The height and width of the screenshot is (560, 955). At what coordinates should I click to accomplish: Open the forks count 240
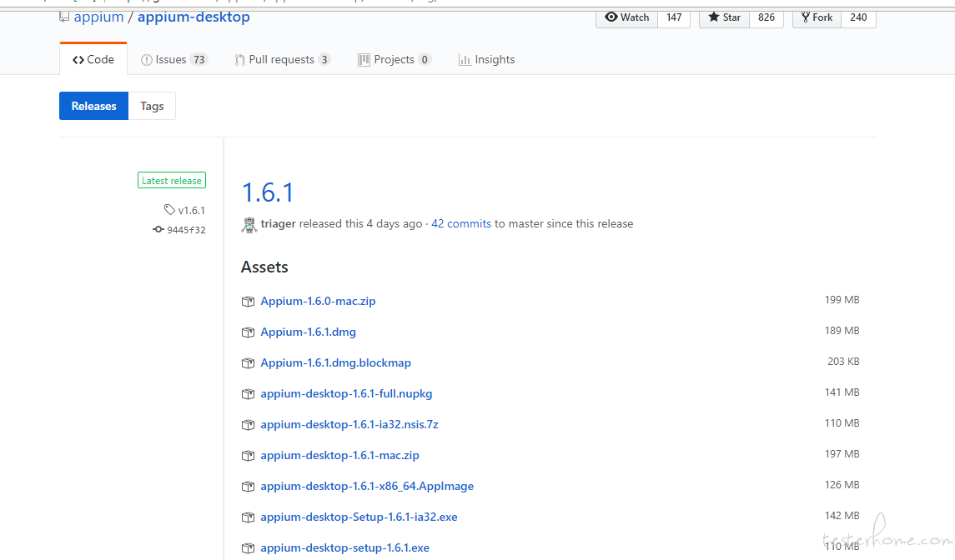[x=859, y=17]
